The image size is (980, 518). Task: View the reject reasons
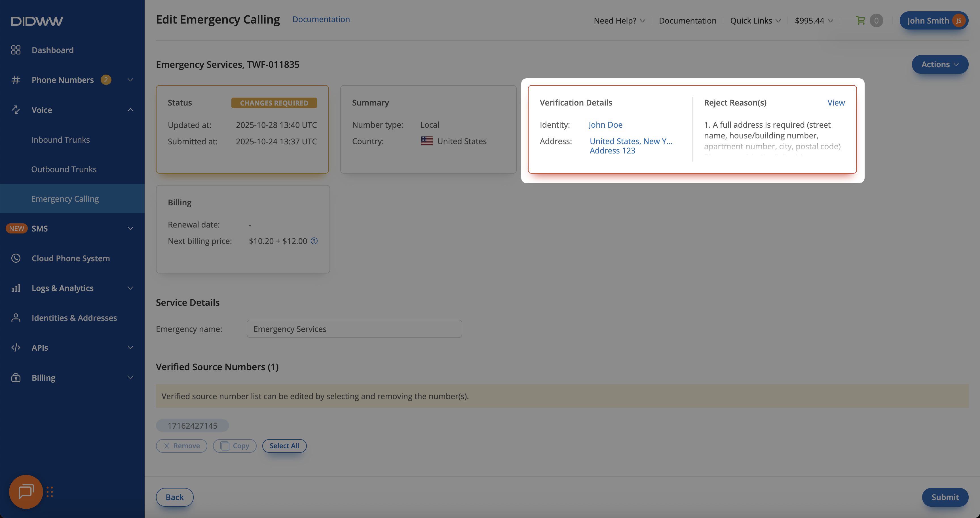[836, 103]
